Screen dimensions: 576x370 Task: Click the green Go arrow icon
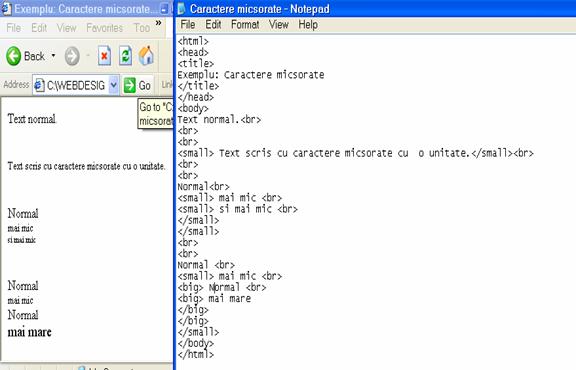(x=129, y=85)
